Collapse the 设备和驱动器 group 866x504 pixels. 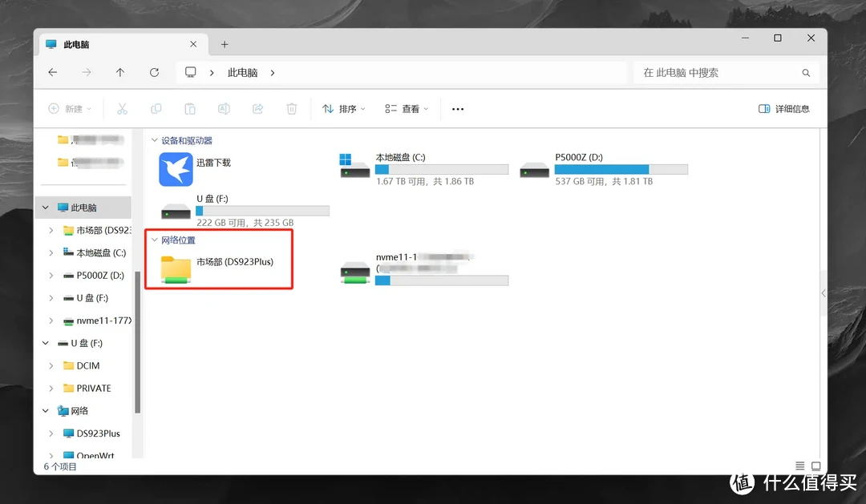(x=155, y=140)
